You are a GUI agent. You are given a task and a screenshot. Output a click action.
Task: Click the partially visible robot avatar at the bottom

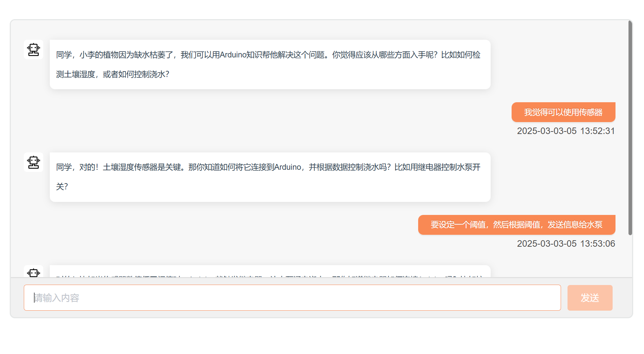(34, 272)
